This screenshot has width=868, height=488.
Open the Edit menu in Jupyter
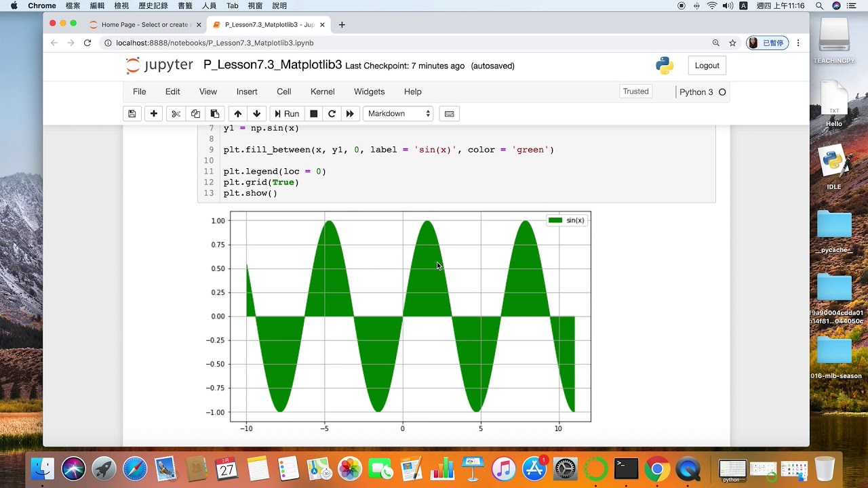pyautogui.click(x=173, y=91)
